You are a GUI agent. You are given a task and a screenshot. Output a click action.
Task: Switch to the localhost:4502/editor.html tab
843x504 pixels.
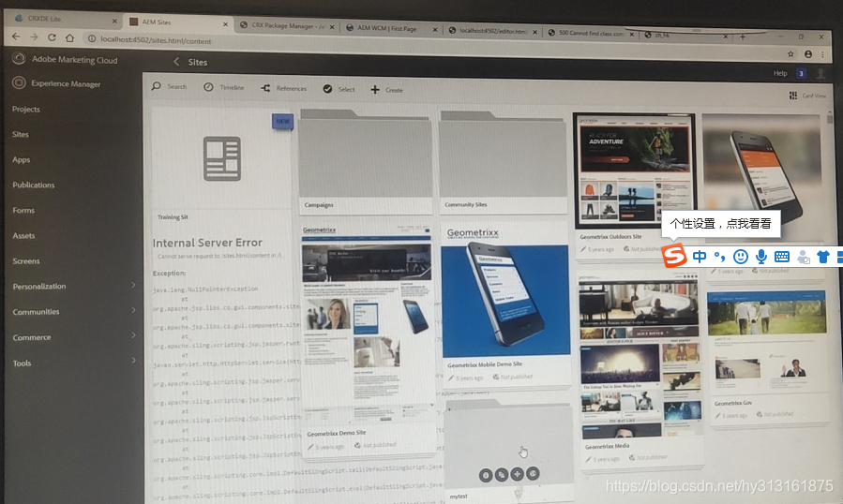(492, 31)
